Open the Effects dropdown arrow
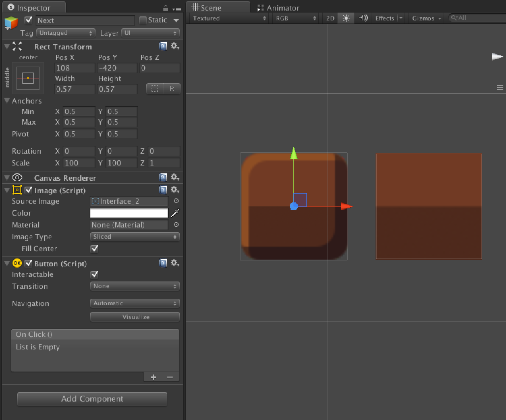 tap(401, 18)
